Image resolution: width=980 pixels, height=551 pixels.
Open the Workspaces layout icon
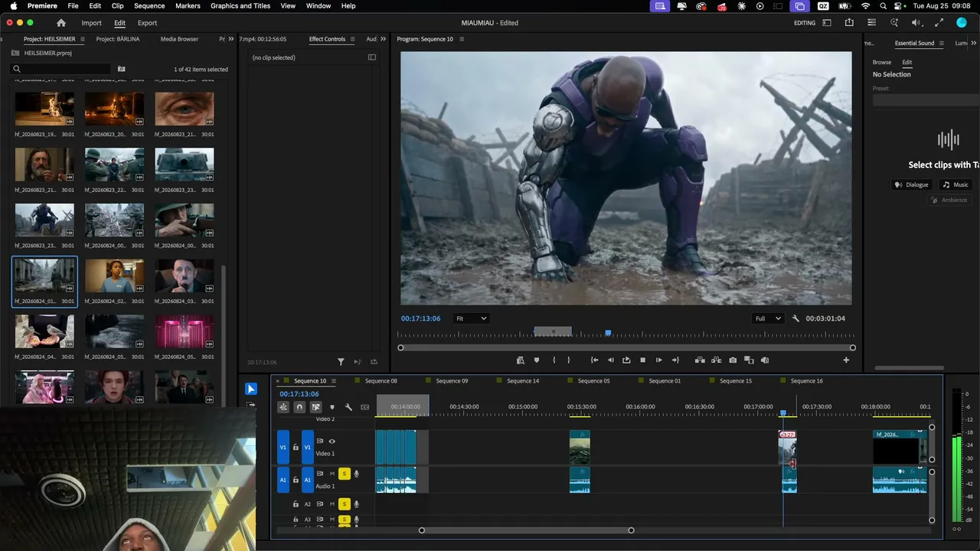(827, 23)
